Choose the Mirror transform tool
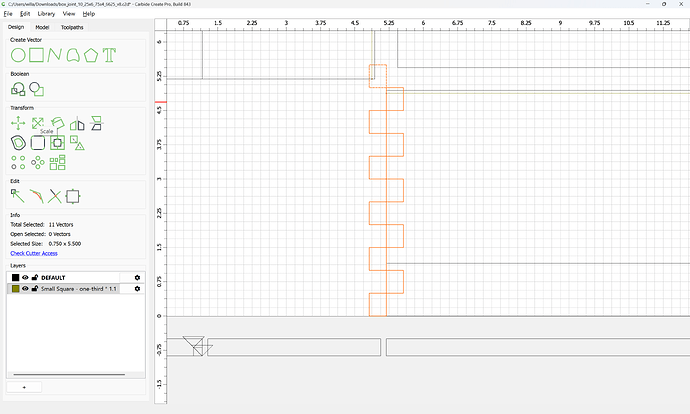690x414 pixels. pos(77,124)
